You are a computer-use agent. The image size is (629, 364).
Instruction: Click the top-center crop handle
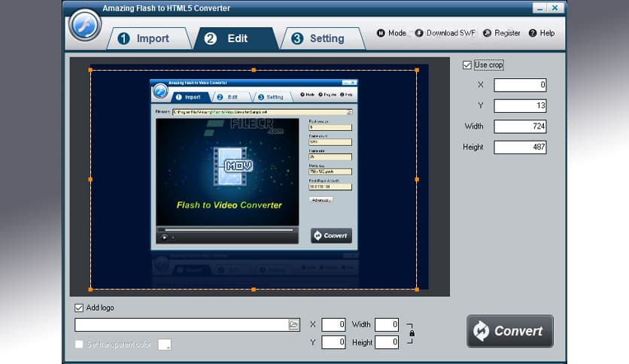click(x=254, y=70)
